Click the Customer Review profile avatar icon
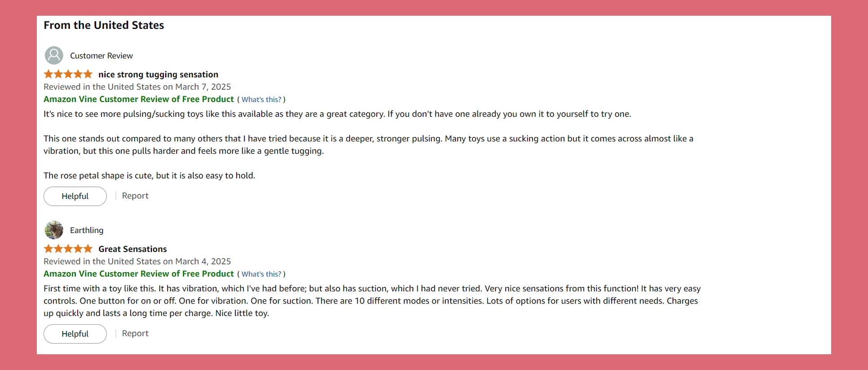 tap(54, 55)
